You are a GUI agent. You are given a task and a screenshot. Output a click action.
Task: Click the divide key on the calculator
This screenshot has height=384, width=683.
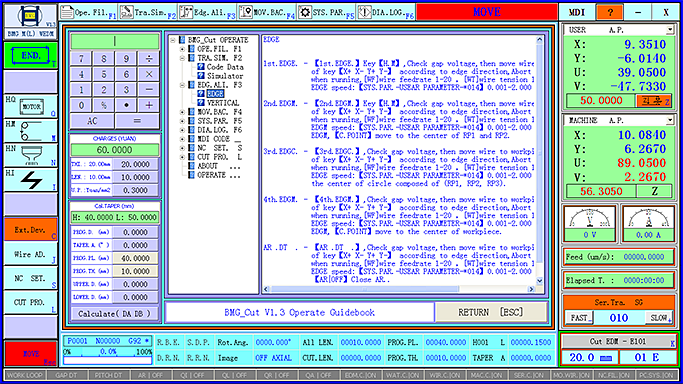pyautogui.click(x=149, y=58)
